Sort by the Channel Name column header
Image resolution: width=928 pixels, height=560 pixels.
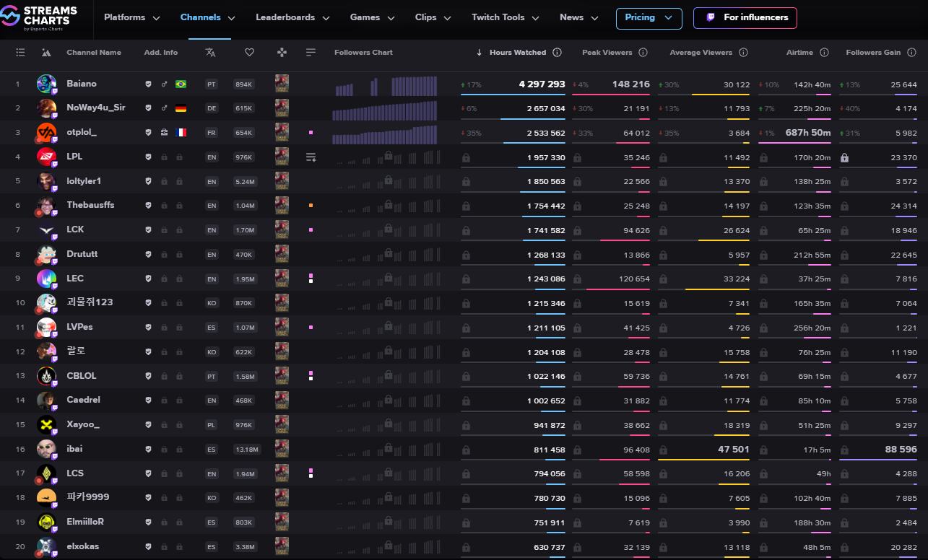pos(94,53)
